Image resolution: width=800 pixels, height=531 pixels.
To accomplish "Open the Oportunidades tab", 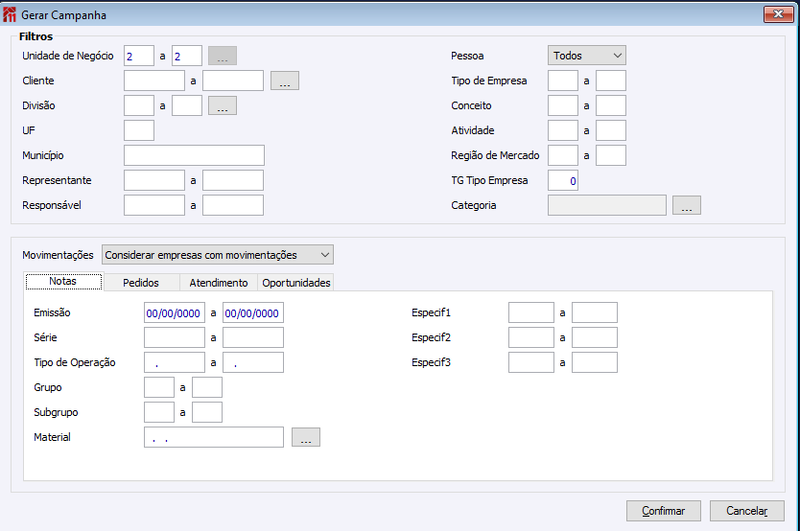I will click(x=296, y=283).
